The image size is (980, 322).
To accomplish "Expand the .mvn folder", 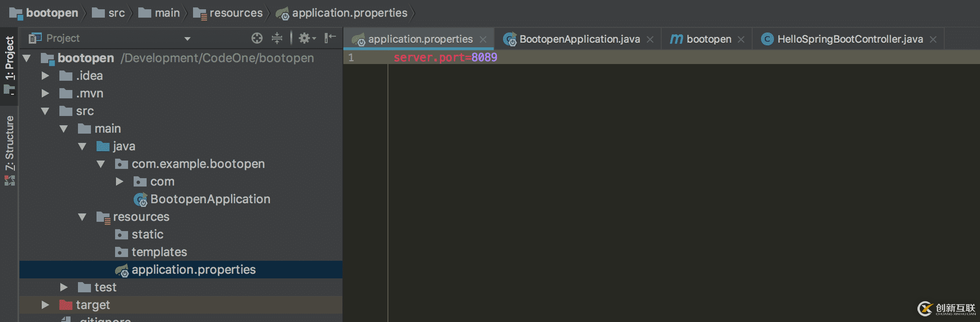I will [x=45, y=93].
